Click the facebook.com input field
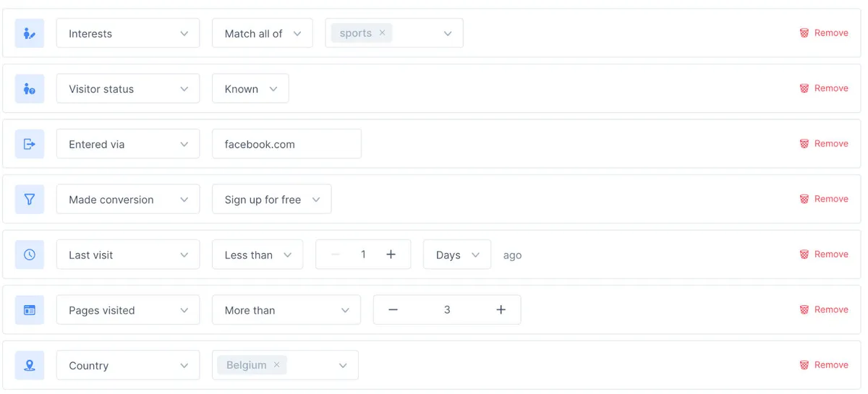 pyautogui.click(x=286, y=144)
